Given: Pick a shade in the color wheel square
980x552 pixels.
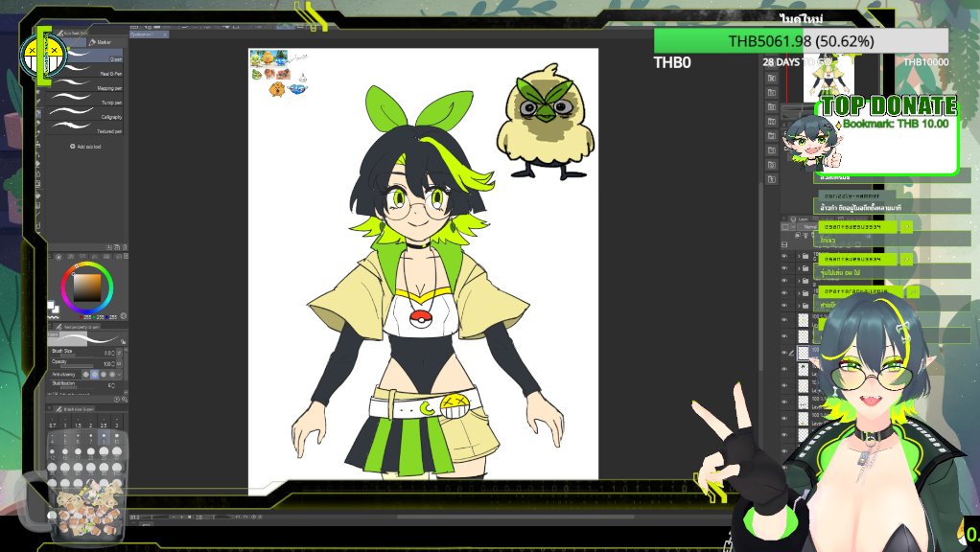Looking at the screenshot, I should 87,287.
